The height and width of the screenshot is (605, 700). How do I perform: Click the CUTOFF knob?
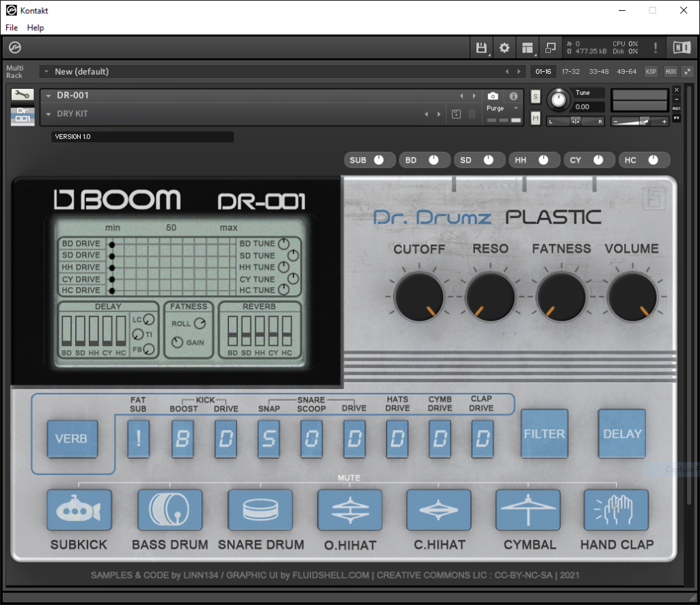pos(419,297)
